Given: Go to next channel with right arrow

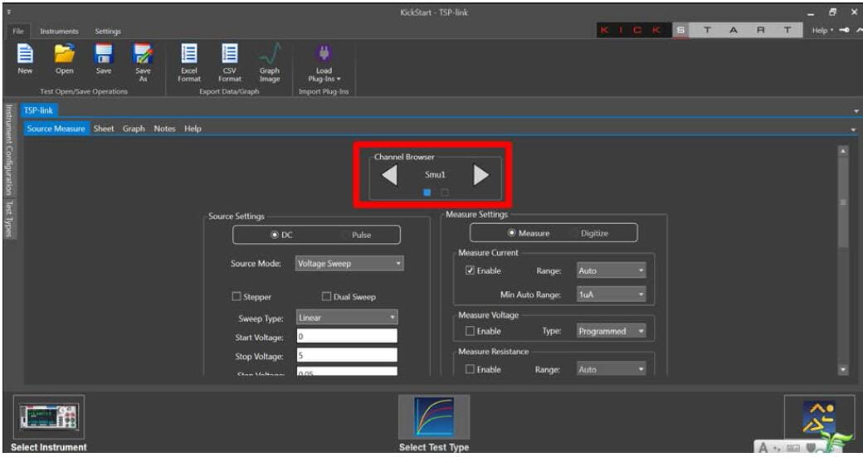Looking at the screenshot, I should (x=480, y=174).
